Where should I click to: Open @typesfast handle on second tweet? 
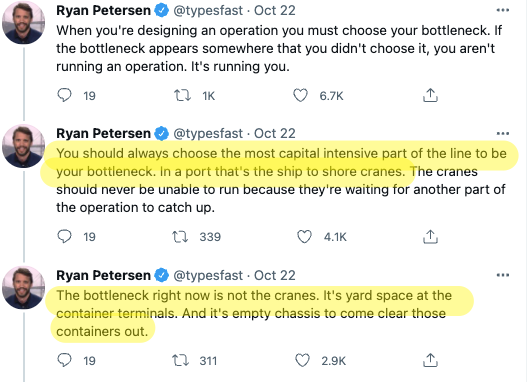pos(208,134)
